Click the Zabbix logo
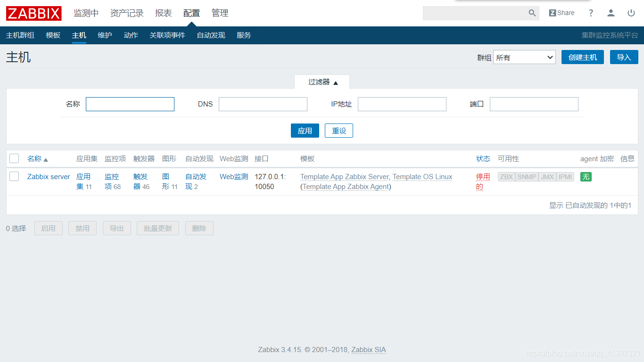644x362 pixels. (x=34, y=13)
